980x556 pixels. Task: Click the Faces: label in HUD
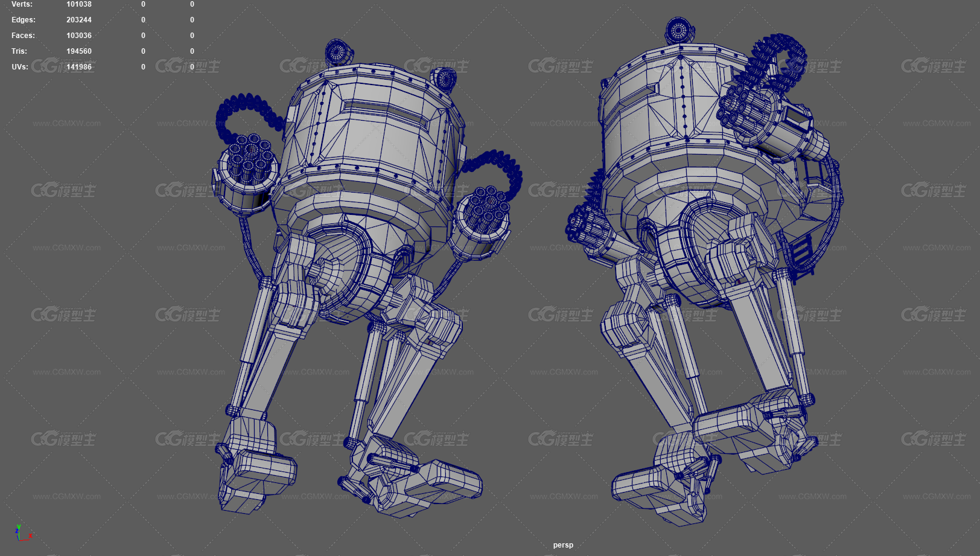point(23,36)
